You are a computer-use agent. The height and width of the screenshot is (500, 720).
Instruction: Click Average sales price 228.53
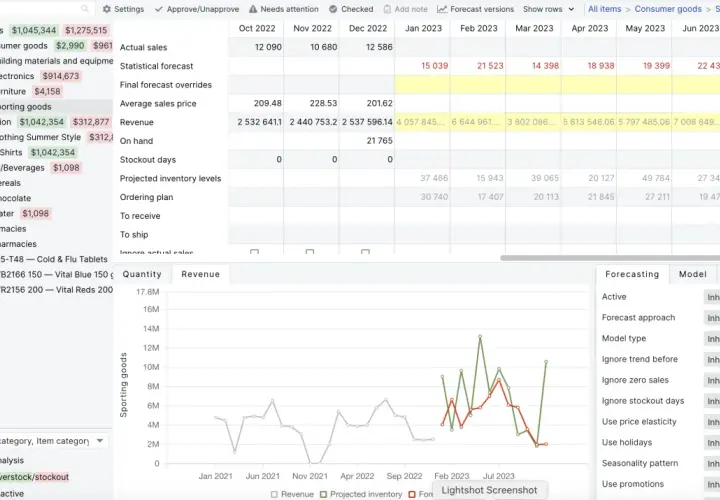(323, 103)
